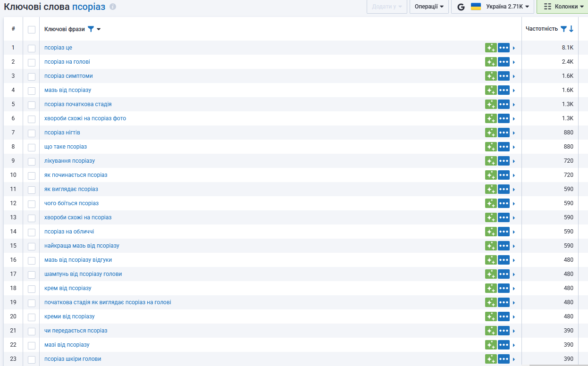The width and height of the screenshot is (588, 366).
Task: Click Частотність column header label
Action: coord(542,29)
